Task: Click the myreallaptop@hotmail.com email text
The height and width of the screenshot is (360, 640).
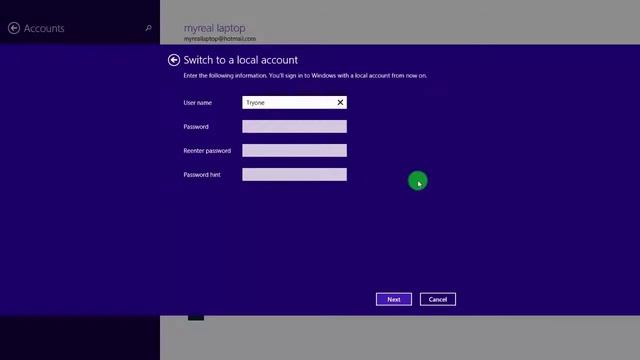Action: 220,39
